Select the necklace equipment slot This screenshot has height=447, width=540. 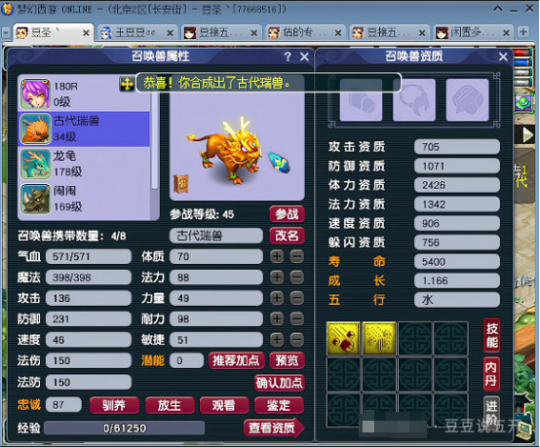(x=414, y=100)
